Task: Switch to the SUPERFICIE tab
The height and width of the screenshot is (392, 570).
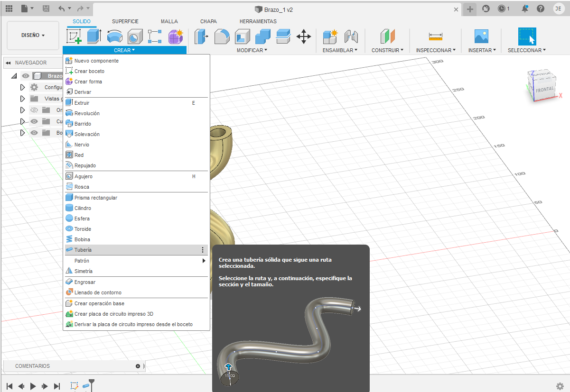Action: point(125,21)
